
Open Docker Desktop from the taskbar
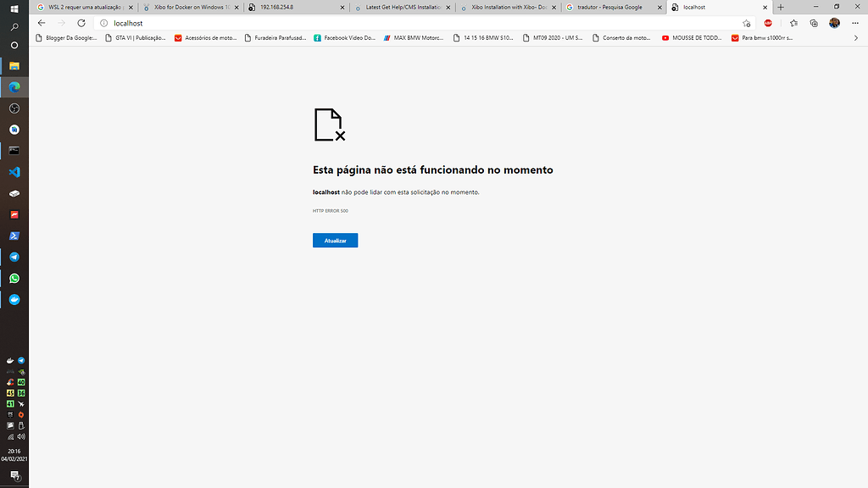[x=14, y=299]
